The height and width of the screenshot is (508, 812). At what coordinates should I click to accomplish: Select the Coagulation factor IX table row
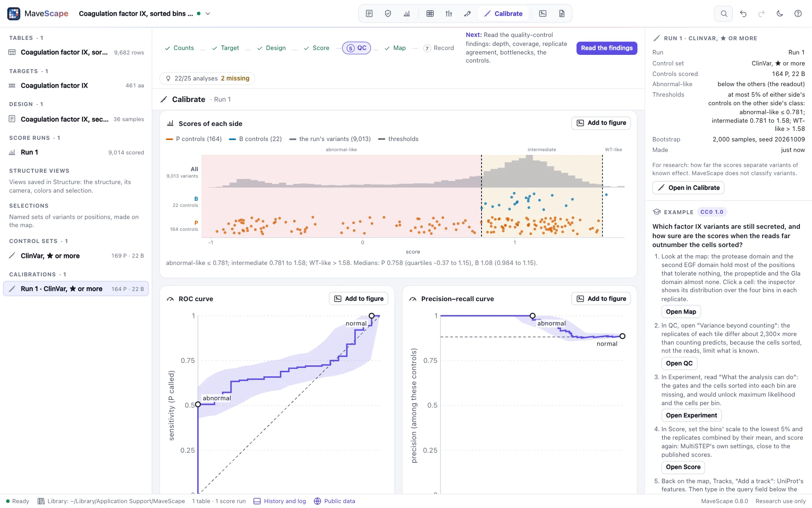[x=76, y=52]
